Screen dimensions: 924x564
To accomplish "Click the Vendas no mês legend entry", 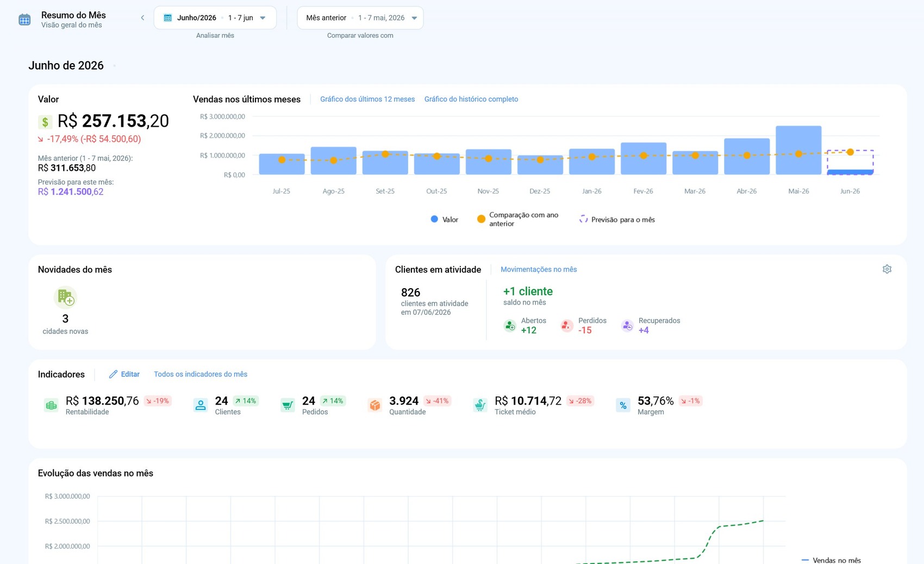I will tap(831, 560).
